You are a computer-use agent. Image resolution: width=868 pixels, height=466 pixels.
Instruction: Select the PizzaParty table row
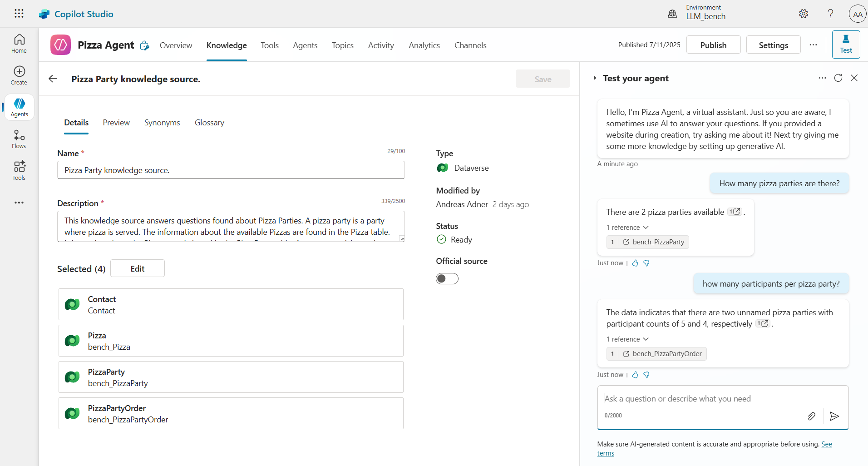[231, 377]
